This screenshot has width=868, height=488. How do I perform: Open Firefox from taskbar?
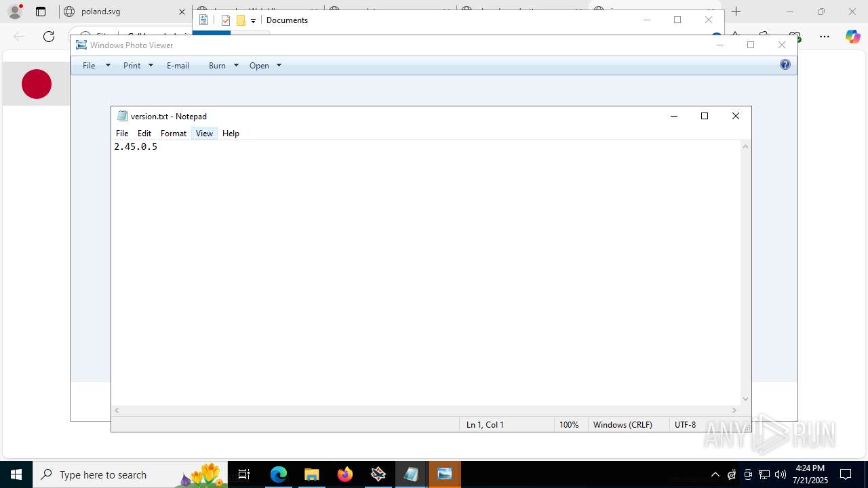(x=345, y=474)
